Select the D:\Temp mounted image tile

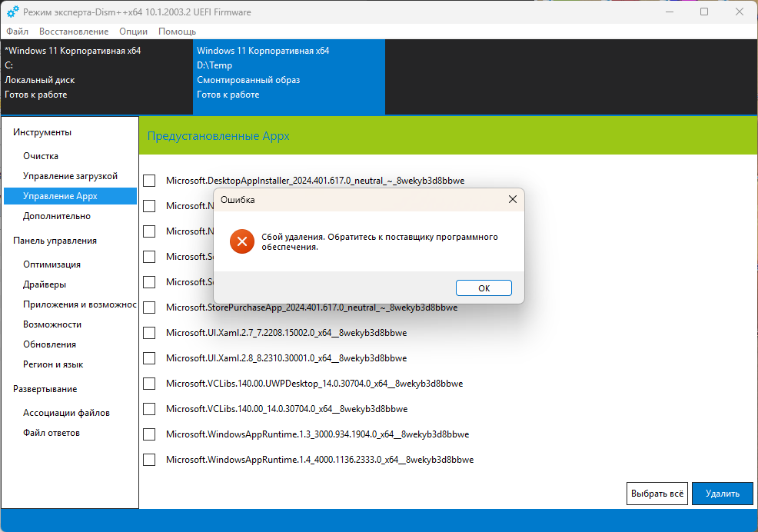[289, 77]
